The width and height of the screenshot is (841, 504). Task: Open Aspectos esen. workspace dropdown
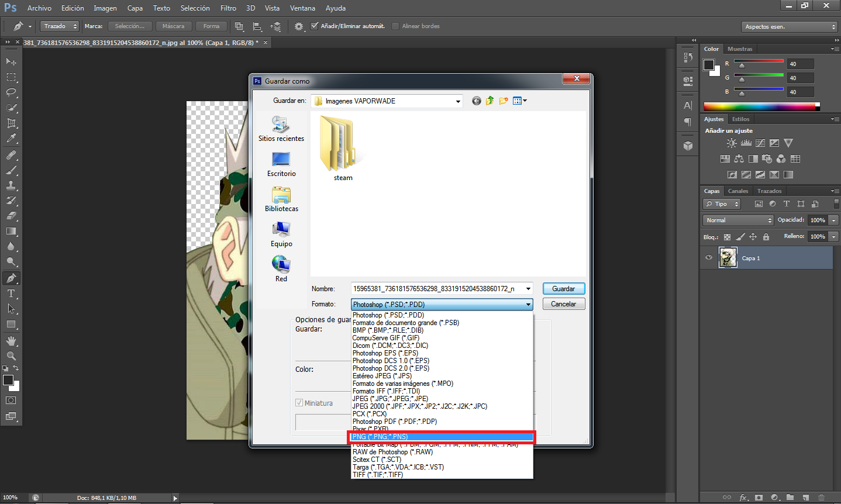790,27
